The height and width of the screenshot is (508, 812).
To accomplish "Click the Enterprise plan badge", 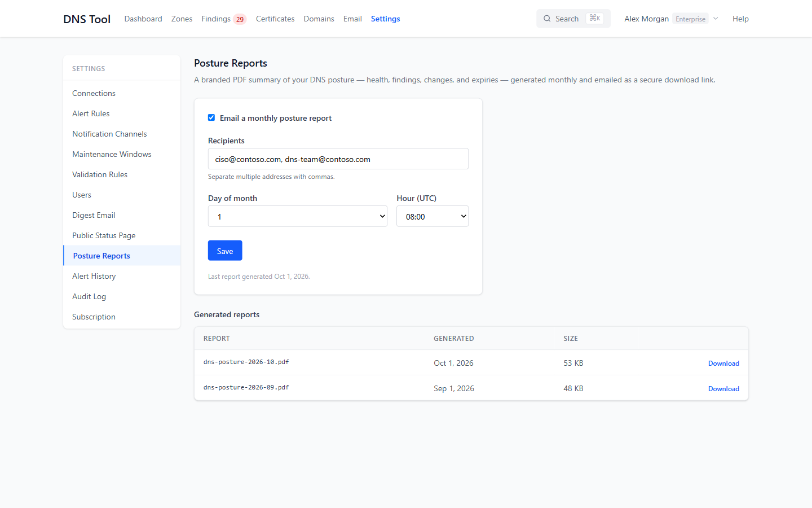I will 690,19.
